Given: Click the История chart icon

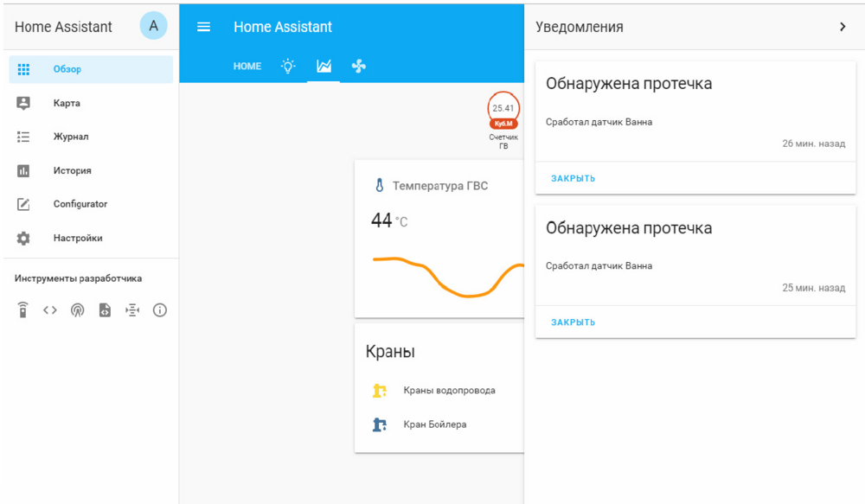Looking at the screenshot, I should pyautogui.click(x=23, y=171).
